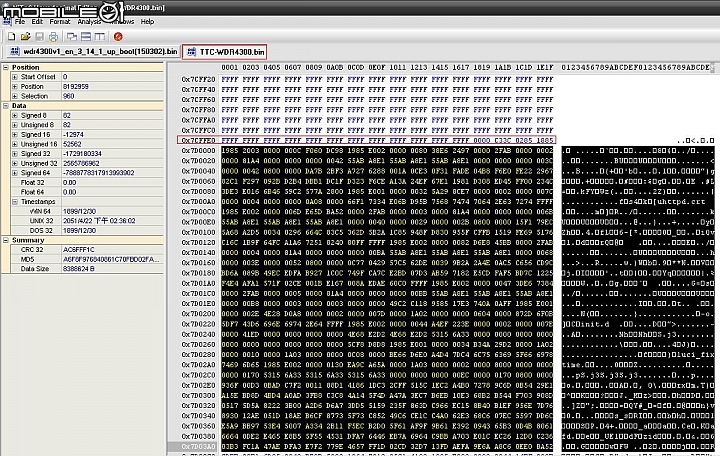
Task: Click the 1E1F column header
Action: pos(545,68)
